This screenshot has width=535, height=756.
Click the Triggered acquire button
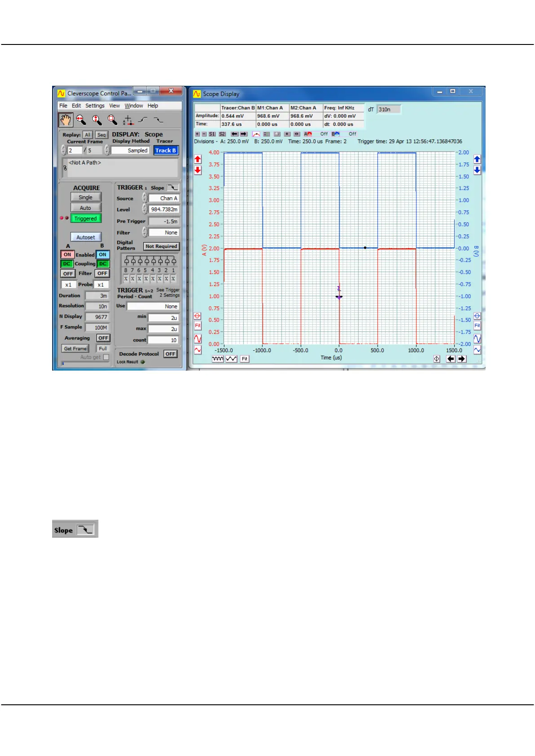pyautogui.click(x=86, y=219)
